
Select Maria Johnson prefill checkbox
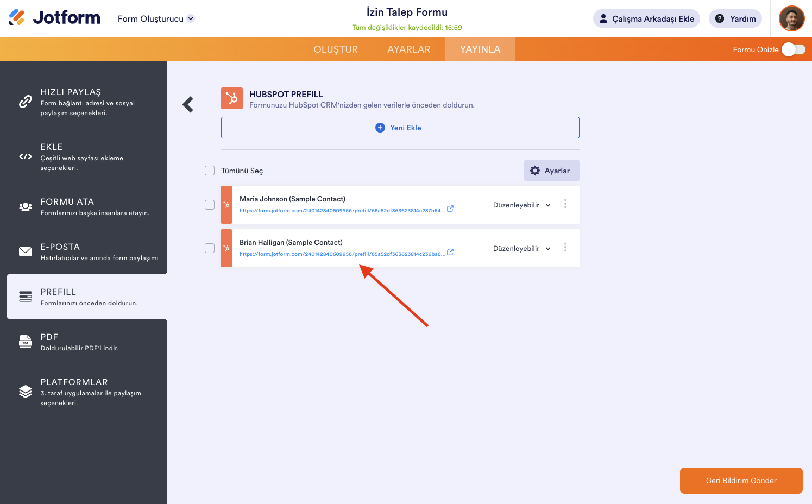(210, 205)
